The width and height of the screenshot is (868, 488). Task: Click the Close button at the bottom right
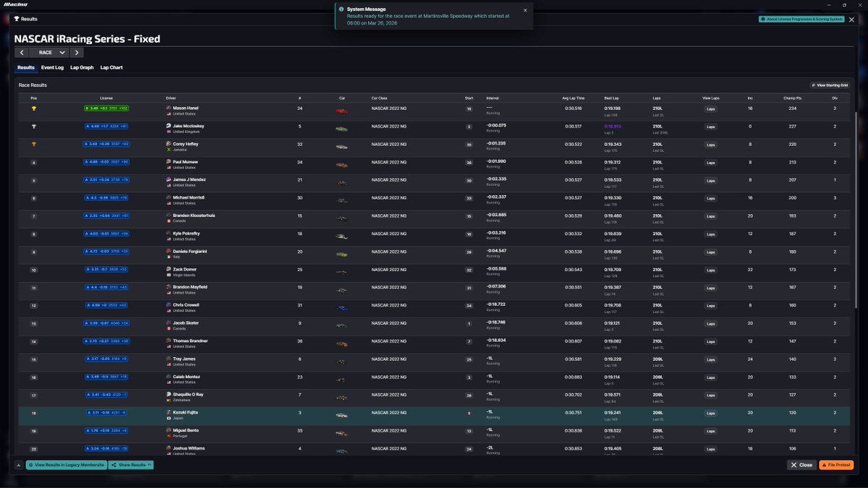click(801, 465)
